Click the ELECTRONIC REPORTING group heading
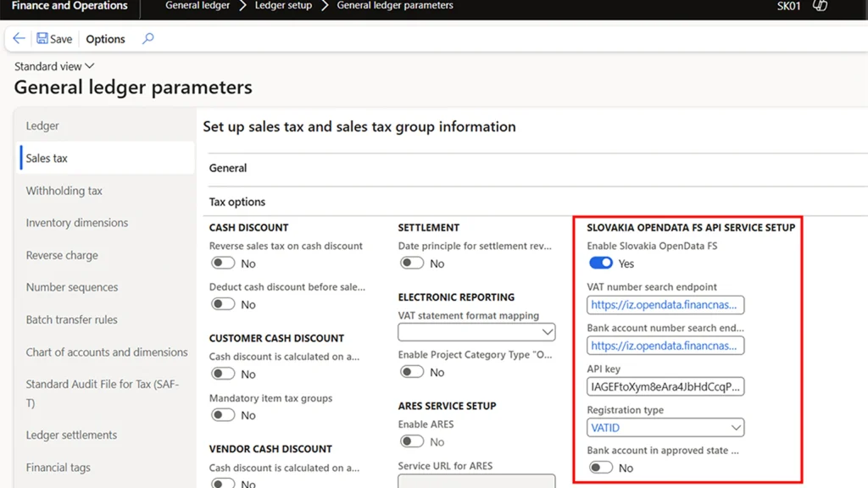This screenshot has height=488, width=868. [456, 297]
